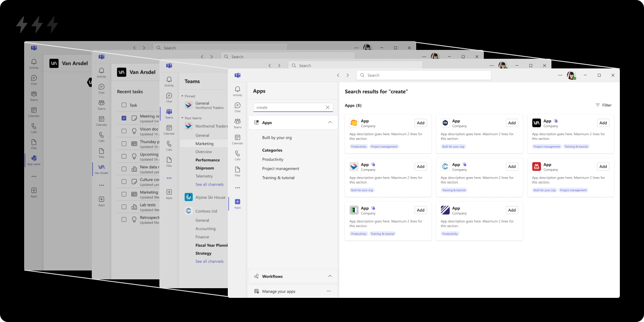Open Teams icon in front Apps window rail

pyautogui.click(x=237, y=123)
